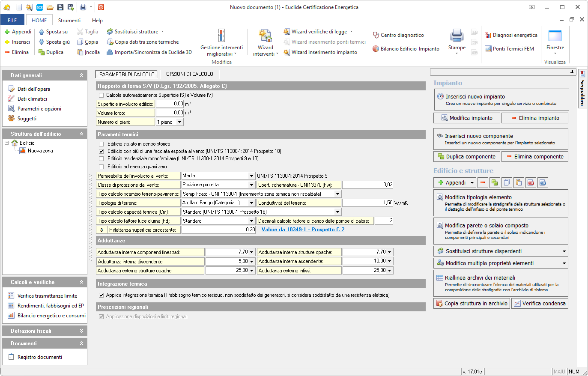Viewport: 588px width, 376px height.
Task: Enable Edificio situato in centro storico
Action: [x=101, y=144]
